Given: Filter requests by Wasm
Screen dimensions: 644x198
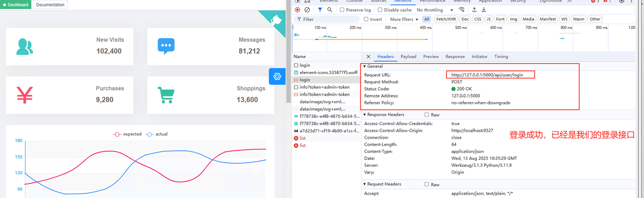Looking at the screenshot, I should click(x=579, y=19).
